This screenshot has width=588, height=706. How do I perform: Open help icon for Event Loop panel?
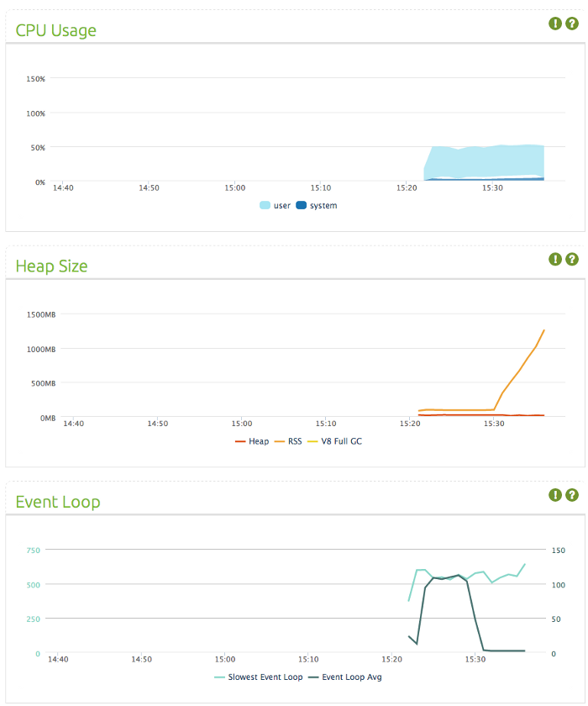tap(571, 495)
